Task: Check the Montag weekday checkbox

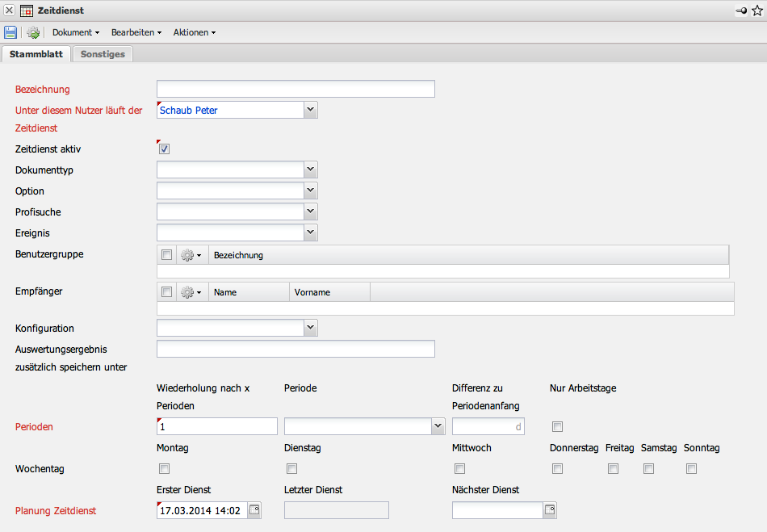Action: tap(164, 468)
